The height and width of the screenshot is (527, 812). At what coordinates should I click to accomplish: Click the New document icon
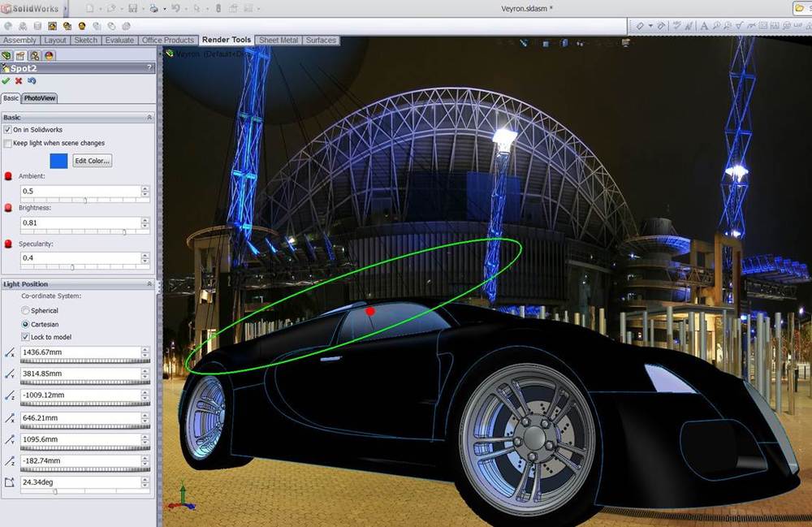click(90, 8)
